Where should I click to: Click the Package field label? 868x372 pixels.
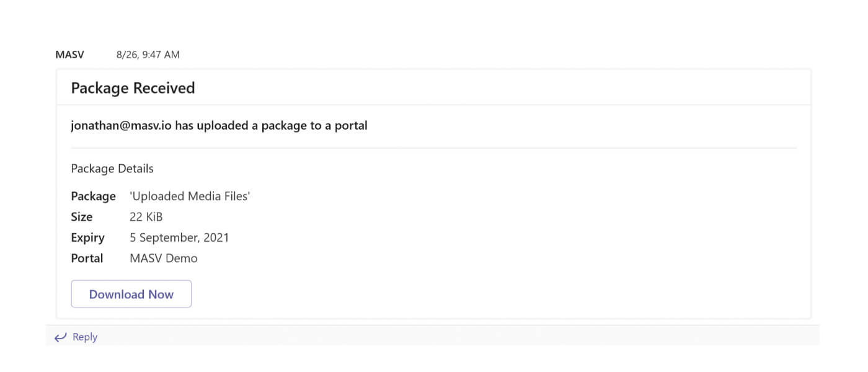pyautogui.click(x=93, y=197)
